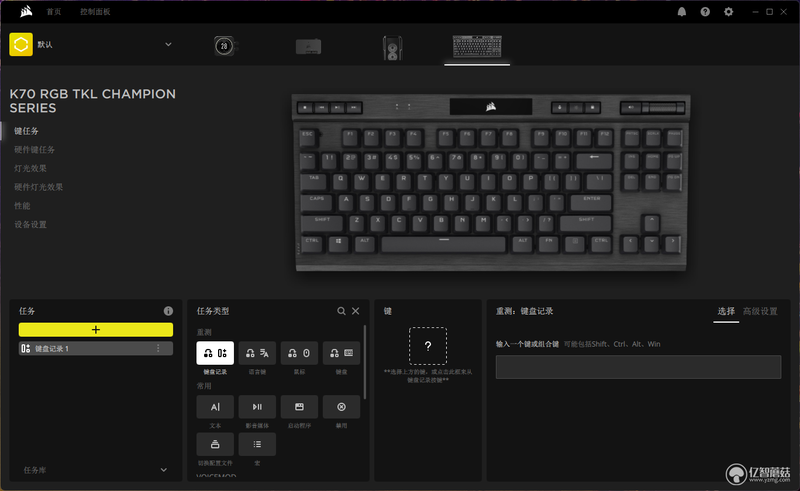
Task: Select the ESC key on the keyboard image
Action: (308, 137)
